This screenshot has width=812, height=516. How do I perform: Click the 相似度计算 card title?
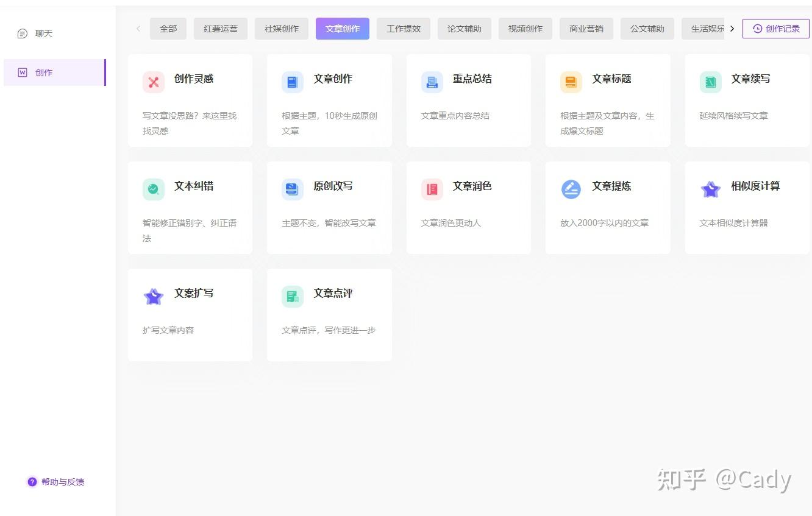pyautogui.click(x=756, y=186)
